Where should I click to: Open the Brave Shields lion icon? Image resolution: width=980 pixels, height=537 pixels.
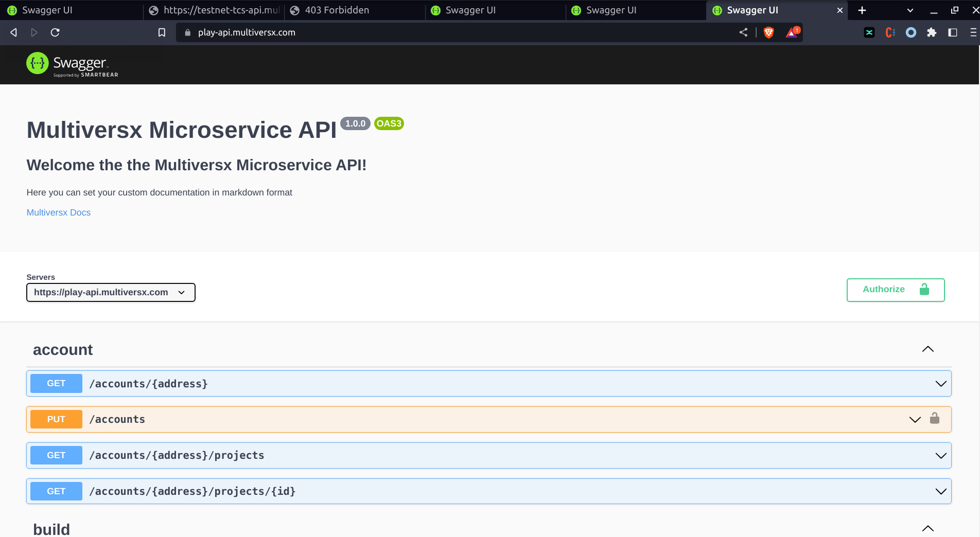click(768, 32)
